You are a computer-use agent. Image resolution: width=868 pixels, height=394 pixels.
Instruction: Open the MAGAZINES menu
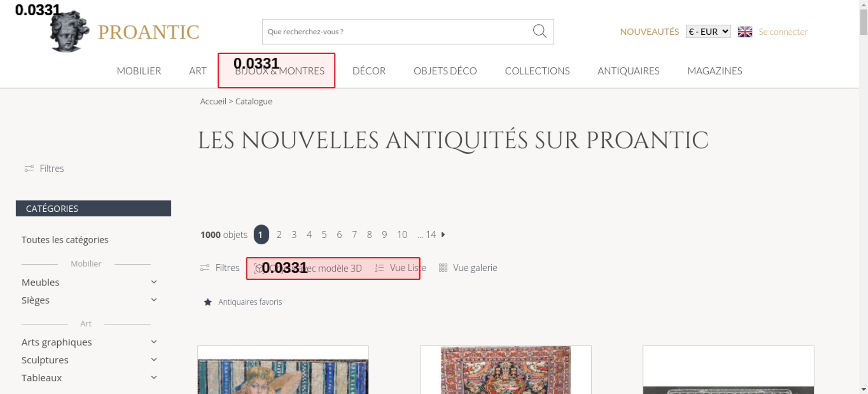[x=715, y=71]
